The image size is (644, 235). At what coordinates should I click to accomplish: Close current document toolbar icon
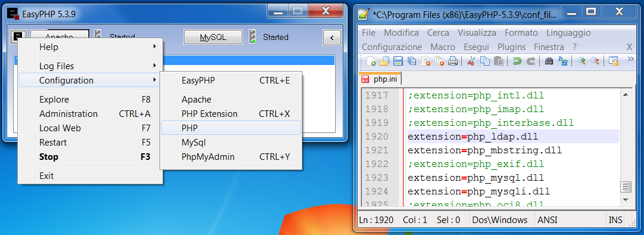426,61
